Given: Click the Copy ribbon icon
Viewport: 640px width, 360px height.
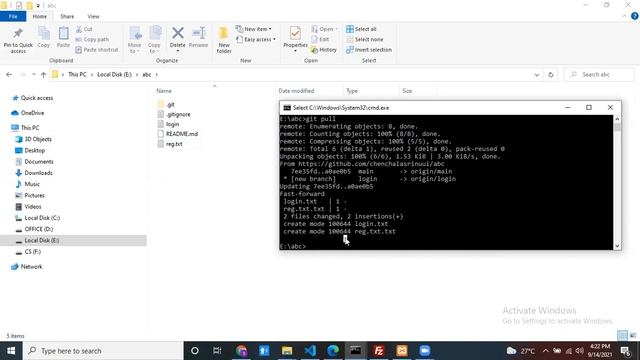Looking at the screenshot, I should [44, 38].
